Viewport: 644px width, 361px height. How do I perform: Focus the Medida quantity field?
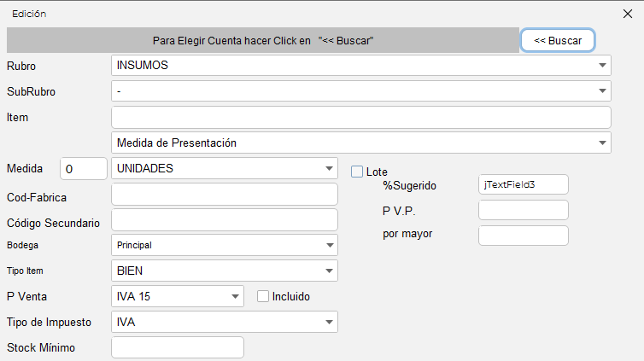83,169
